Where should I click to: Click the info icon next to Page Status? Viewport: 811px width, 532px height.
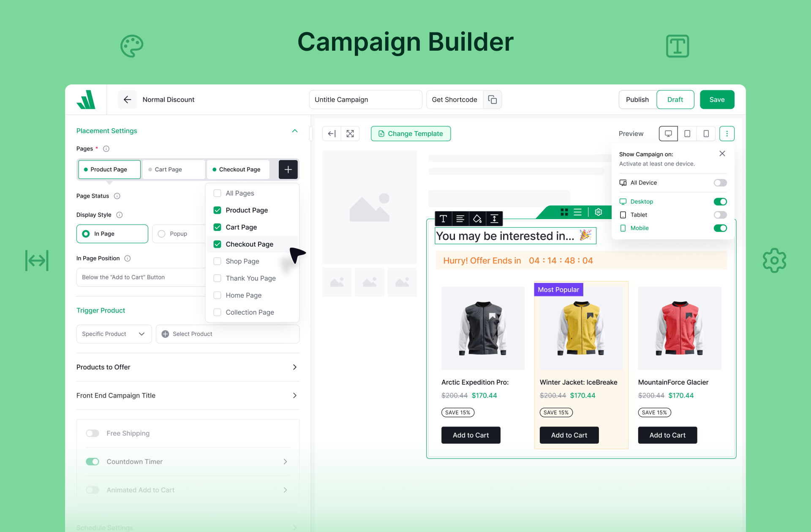click(117, 196)
